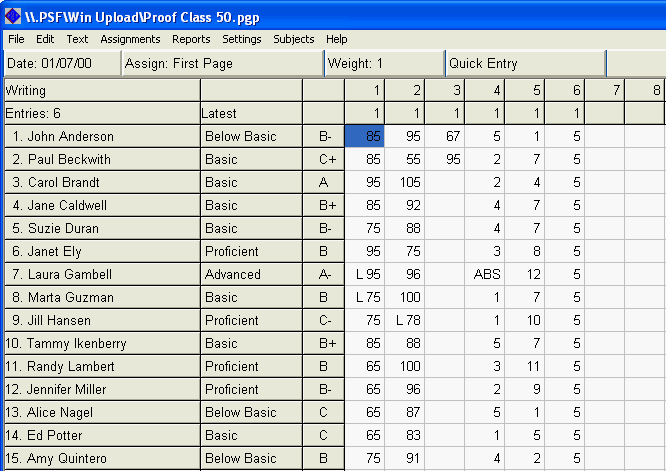Click the ABS entry for Laura Gambell
666x471 pixels.
pyautogui.click(x=485, y=274)
